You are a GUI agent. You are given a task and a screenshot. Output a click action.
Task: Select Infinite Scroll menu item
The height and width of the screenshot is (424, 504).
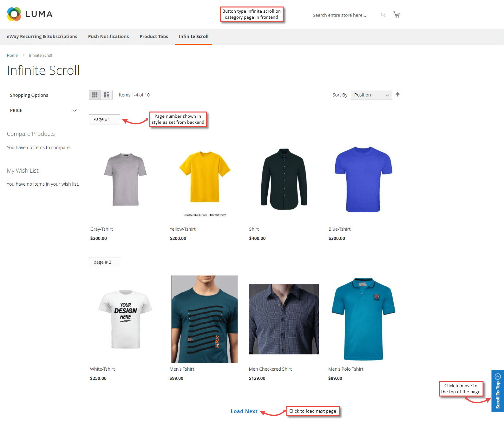tap(193, 36)
